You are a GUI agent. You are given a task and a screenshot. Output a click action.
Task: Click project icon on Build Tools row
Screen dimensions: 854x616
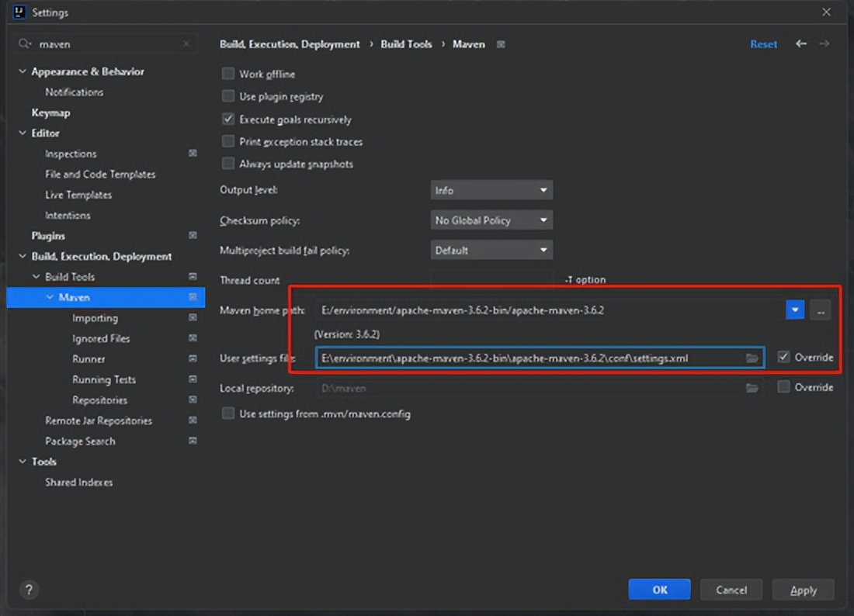(x=193, y=276)
